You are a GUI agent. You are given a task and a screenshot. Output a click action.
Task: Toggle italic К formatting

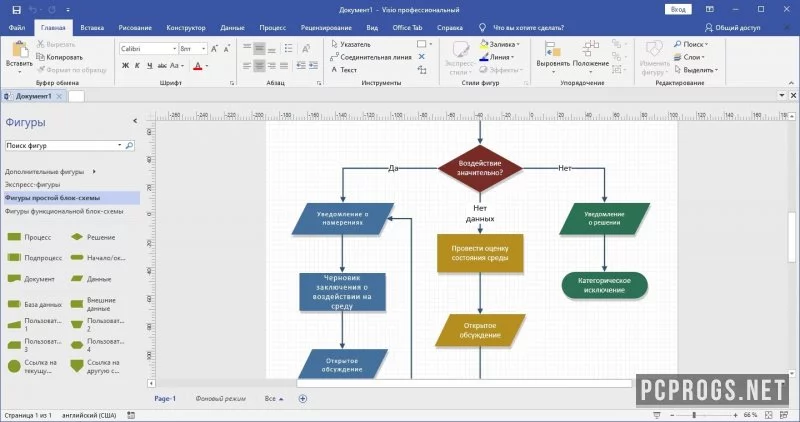[x=137, y=66]
